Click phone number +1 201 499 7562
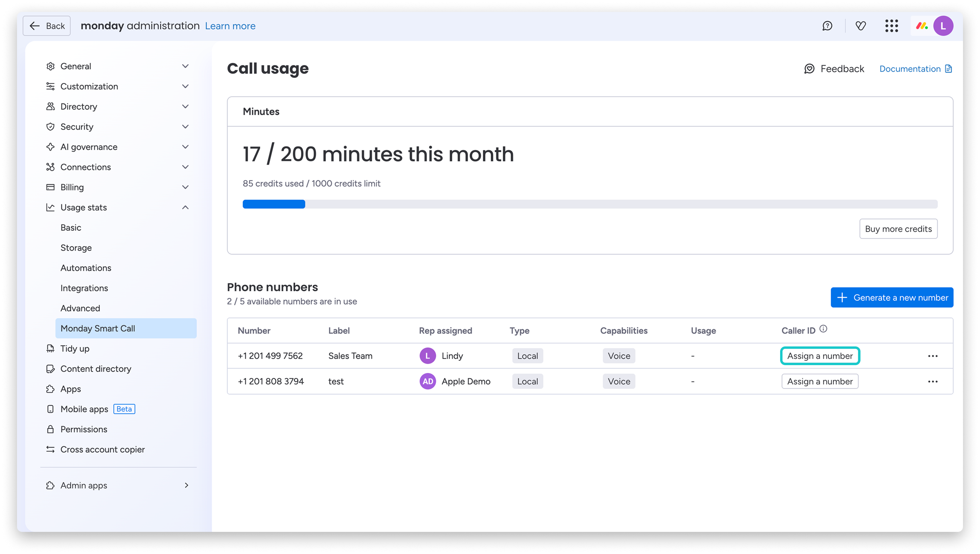The image size is (980, 554). click(270, 356)
